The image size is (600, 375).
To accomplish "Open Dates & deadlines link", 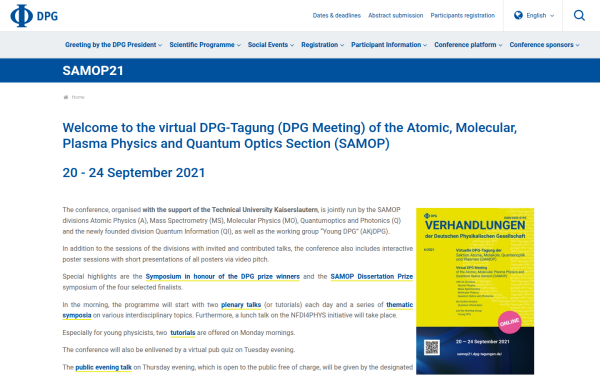I will coord(337,16).
